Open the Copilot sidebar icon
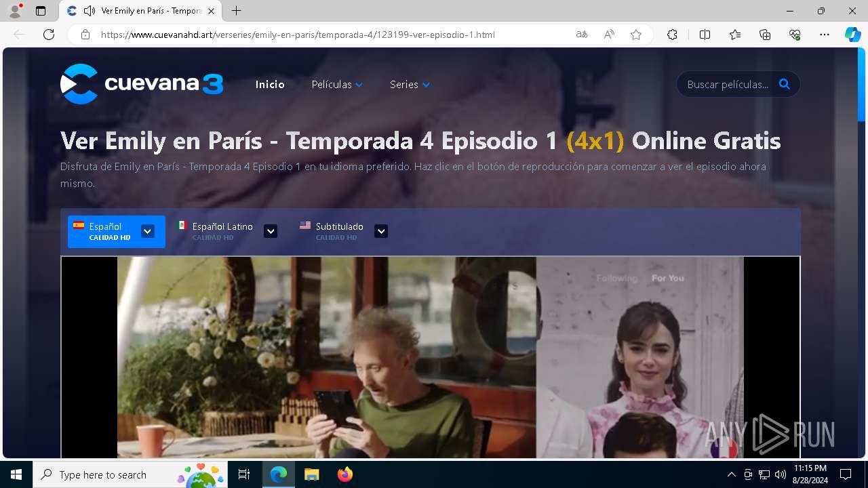The height and width of the screenshot is (488, 868). point(853,35)
